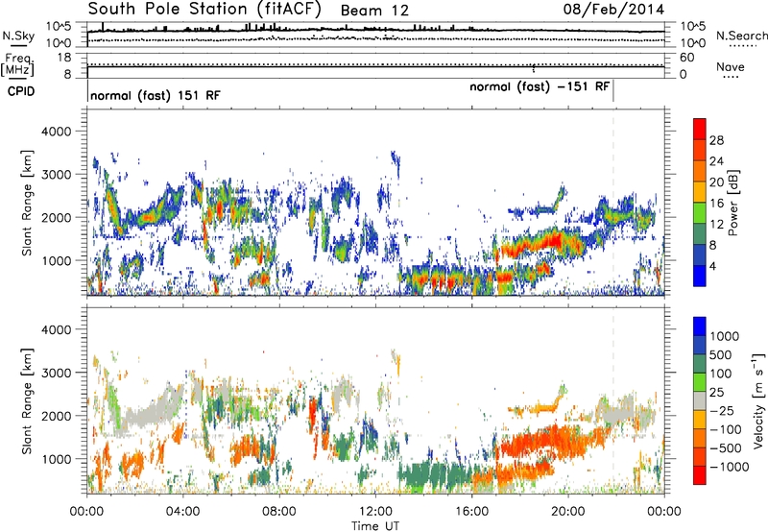Pick the red top segment of power colorbar
Image resolution: width=768 pixels, height=532 pixels.
tap(700, 129)
